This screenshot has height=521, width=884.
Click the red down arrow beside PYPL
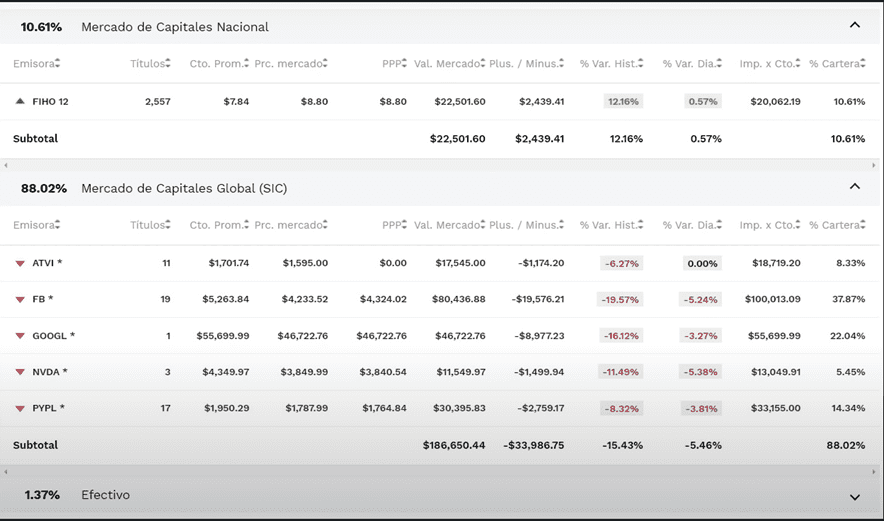pos(19,409)
